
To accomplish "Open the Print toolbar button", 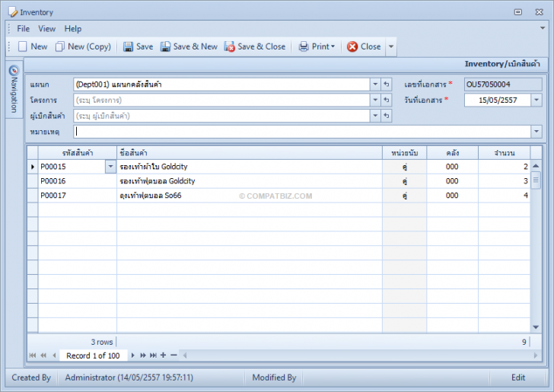I will tap(317, 46).
